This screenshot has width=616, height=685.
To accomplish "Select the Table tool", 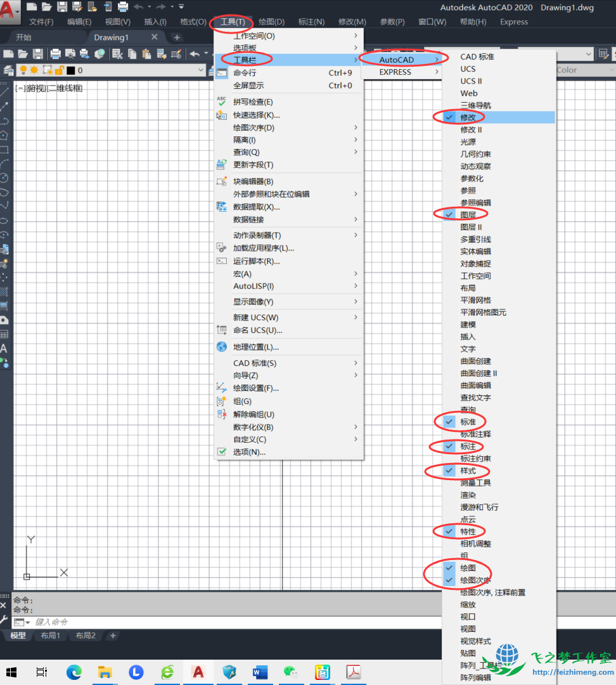I will pyautogui.click(x=4, y=335).
